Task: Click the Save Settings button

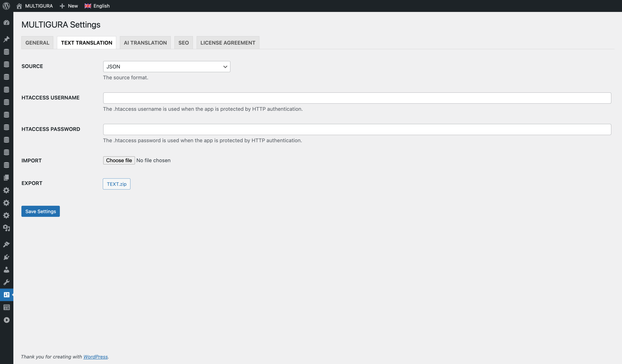Action: pos(41,211)
